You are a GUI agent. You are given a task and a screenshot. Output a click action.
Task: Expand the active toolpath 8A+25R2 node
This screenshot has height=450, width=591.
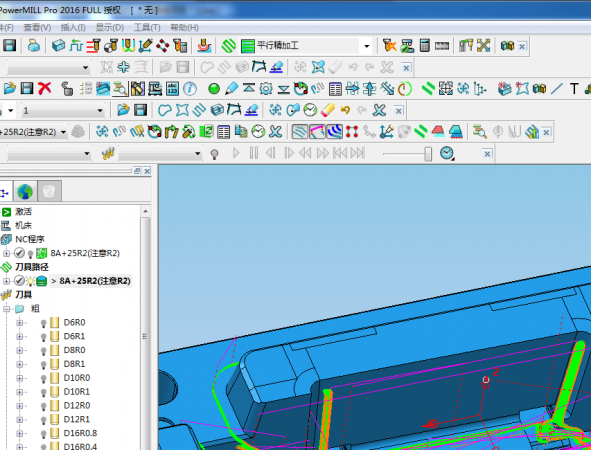tap(6, 281)
